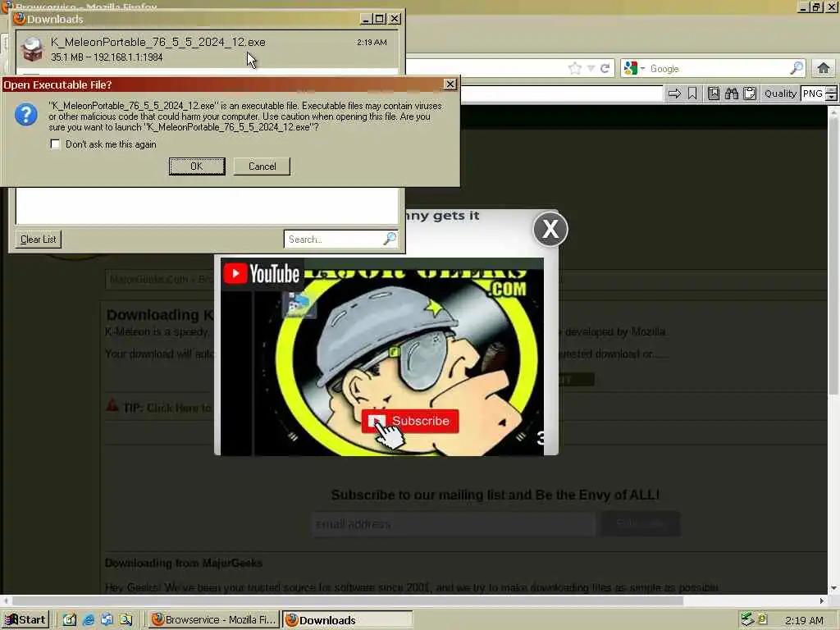
Task: Click the question mark icon in the dialog
Action: tap(25, 115)
